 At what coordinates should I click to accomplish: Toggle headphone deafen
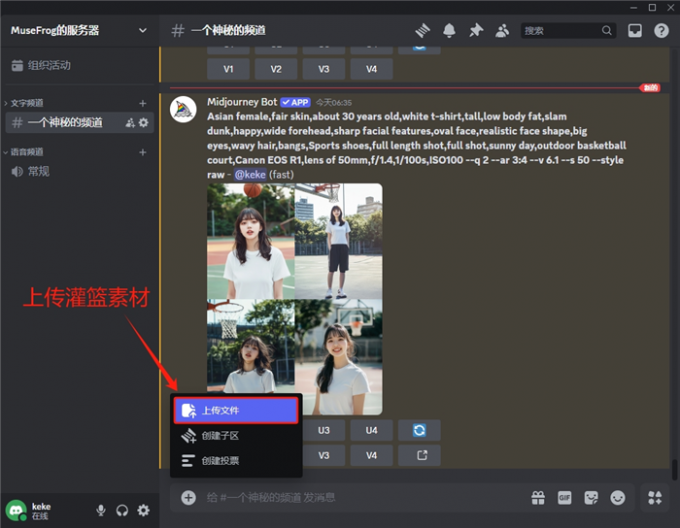(x=122, y=510)
